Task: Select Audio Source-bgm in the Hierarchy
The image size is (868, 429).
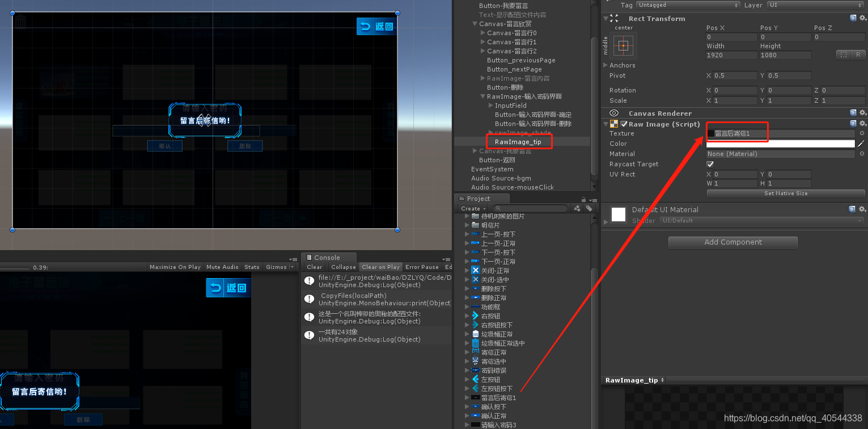Action: [x=501, y=178]
